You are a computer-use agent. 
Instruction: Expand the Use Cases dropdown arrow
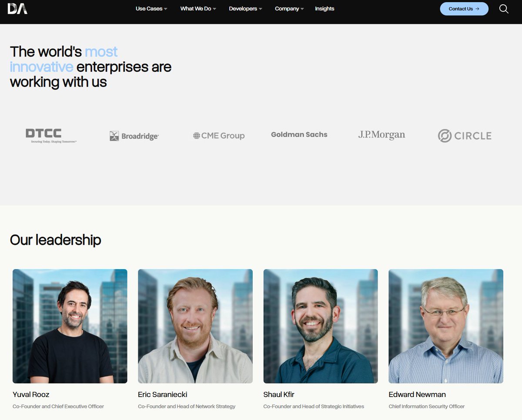point(165,9)
